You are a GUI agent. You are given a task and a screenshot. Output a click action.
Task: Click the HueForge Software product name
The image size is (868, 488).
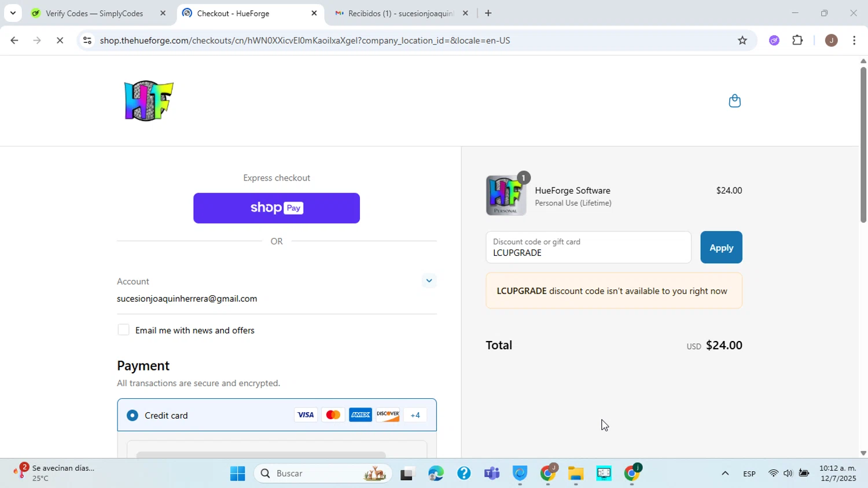[572, 190]
